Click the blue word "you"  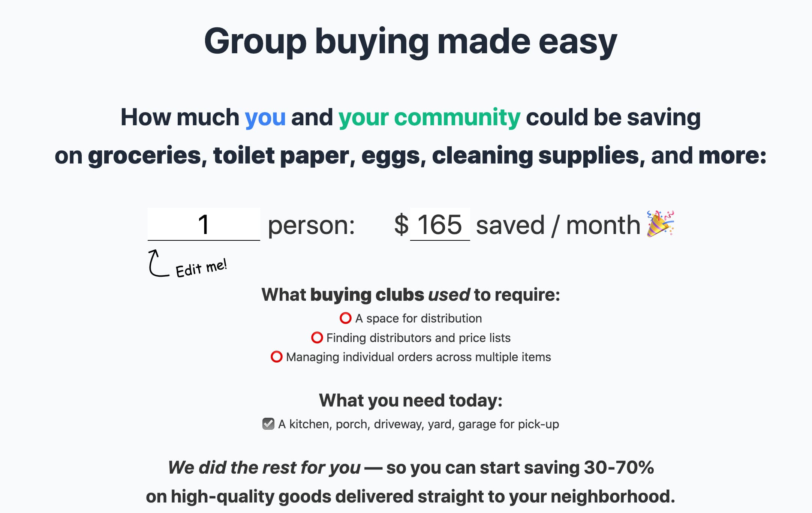tap(265, 117)
